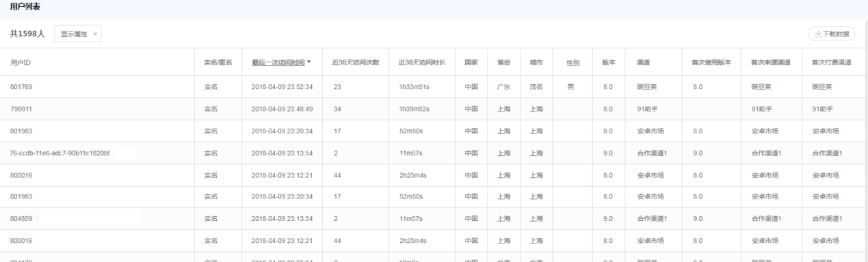868x262 pixels.
Task: Click the 性别 column header
Action: 573,62
